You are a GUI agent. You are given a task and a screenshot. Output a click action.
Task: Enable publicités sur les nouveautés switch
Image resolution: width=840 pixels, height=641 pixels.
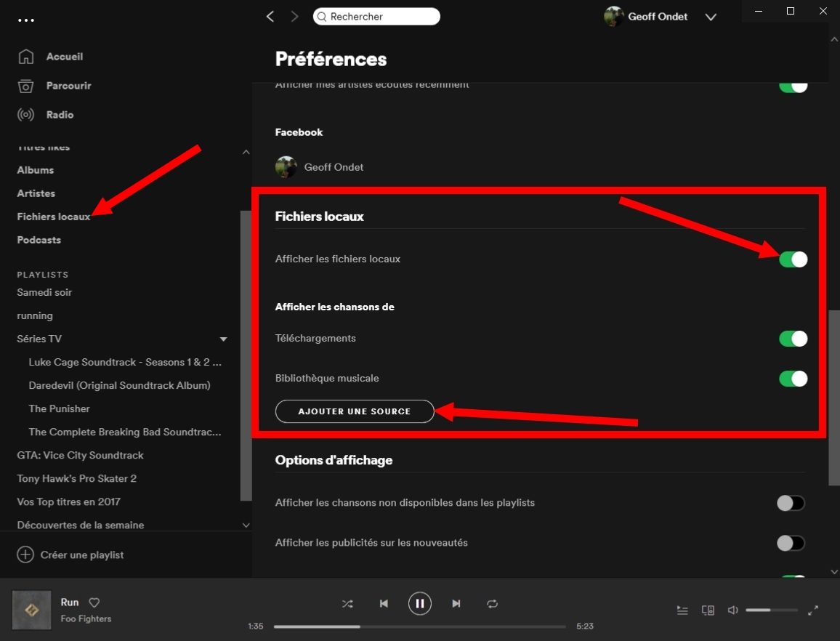point(791,544)
